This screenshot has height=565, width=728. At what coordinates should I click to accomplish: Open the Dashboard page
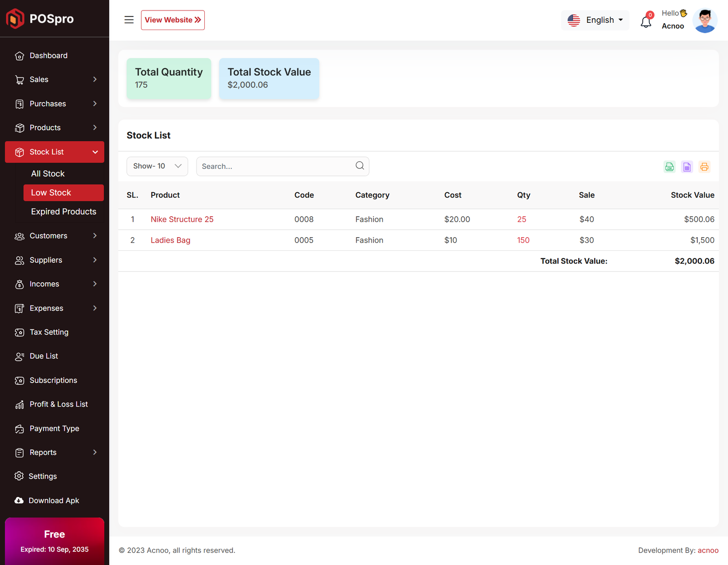(48, 56)
